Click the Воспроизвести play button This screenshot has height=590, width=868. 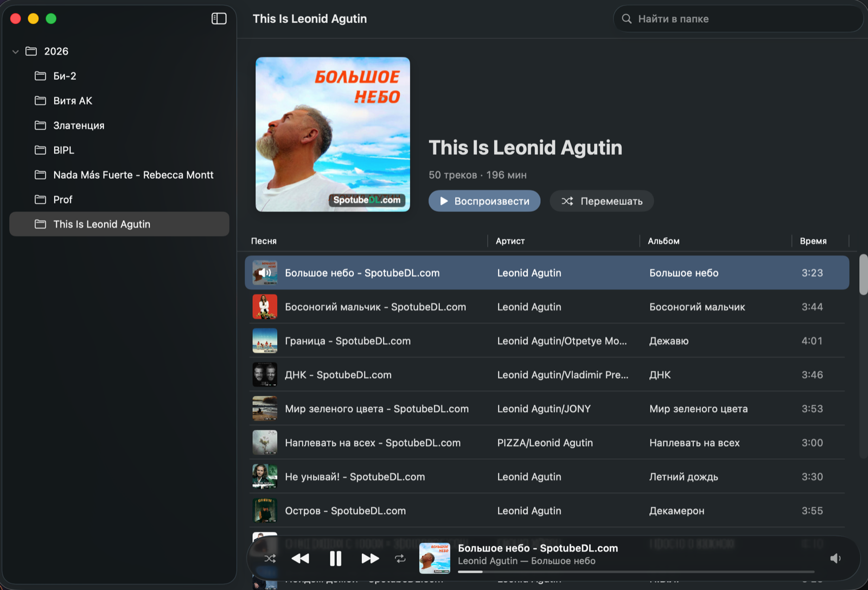pyautogui.click(x=484, y=201)
